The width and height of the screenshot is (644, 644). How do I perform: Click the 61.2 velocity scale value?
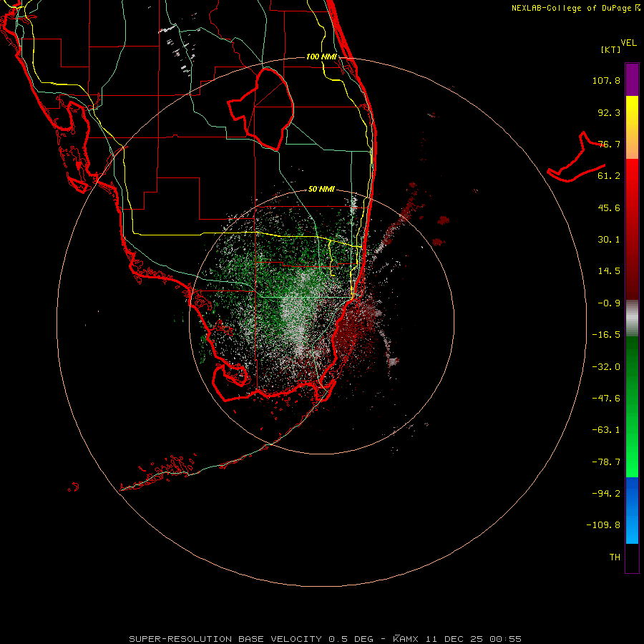pyautogui.click(x=609, y=176)
